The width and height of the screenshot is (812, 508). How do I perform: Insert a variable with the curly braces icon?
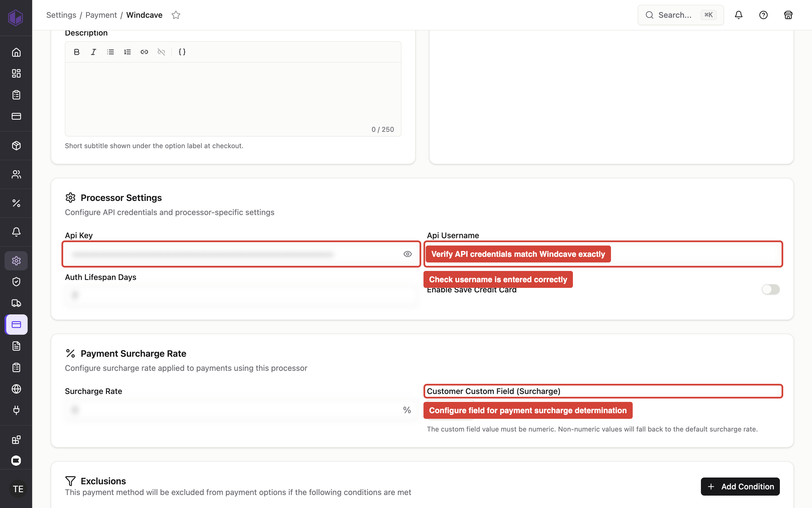tap(182, 52)
